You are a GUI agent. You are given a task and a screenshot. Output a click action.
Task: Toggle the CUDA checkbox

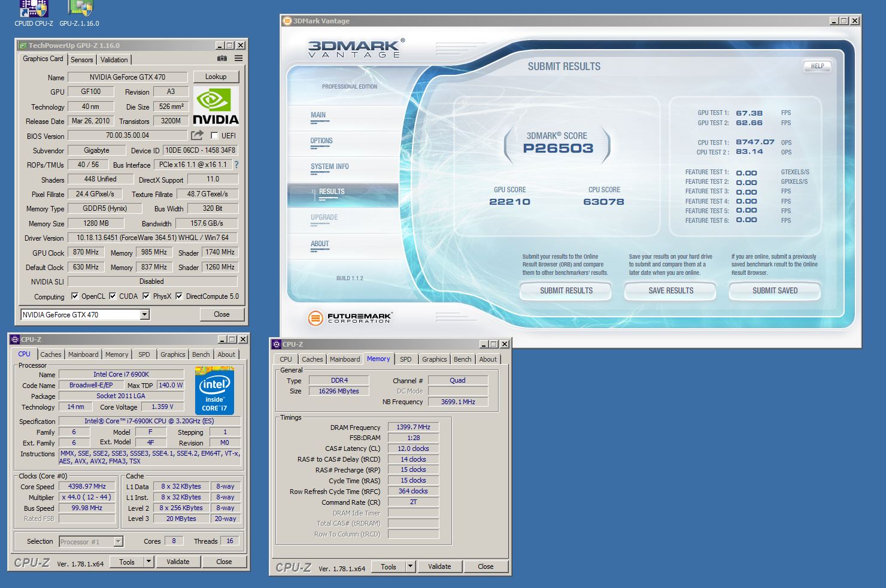pos(113,296)
